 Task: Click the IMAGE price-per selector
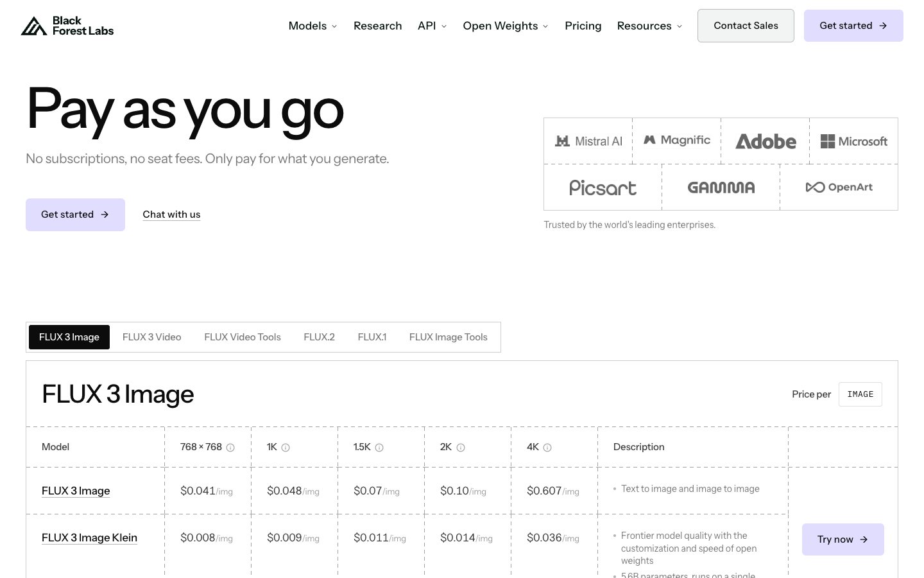click(860, 394)
